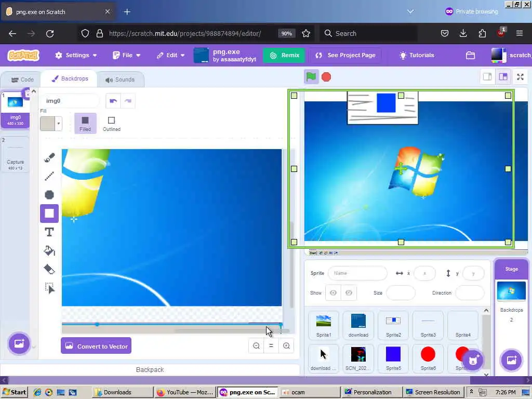The width and height of the screenshot is (532, 399).
Task: Open Windows Start menu
Action: tap(14, 392)
